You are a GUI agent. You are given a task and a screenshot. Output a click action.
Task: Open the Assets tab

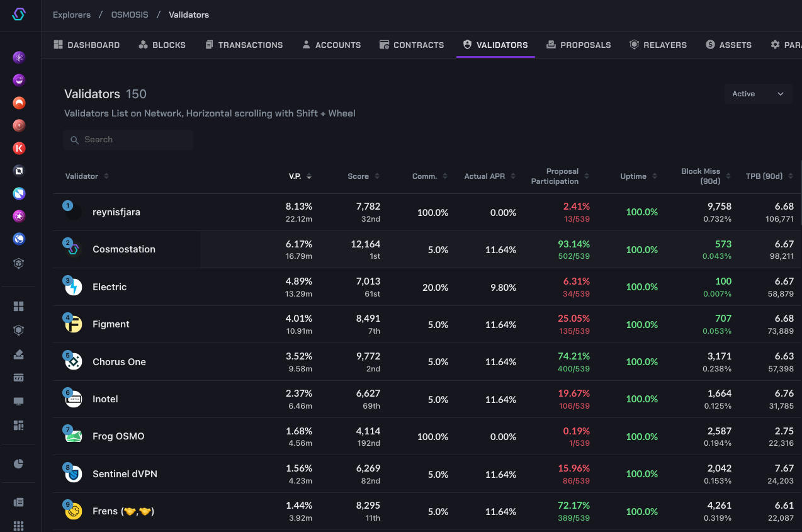tap(728, 45)
